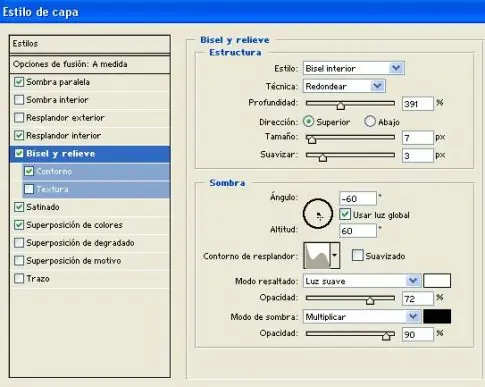
Task: Open Satinado settings by its label
Action: tap(43, 207)
